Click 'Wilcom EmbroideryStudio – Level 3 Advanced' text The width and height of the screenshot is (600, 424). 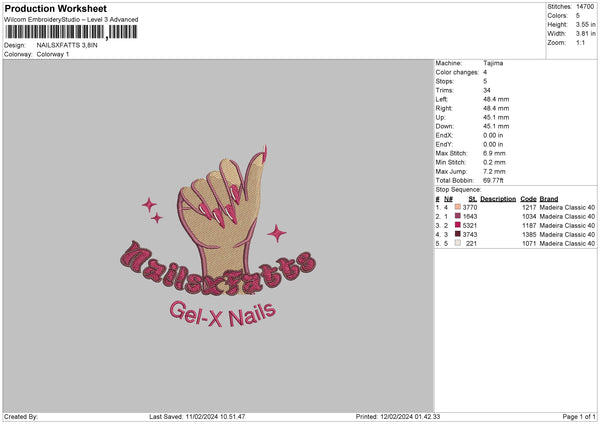click(x=71, y=20)
